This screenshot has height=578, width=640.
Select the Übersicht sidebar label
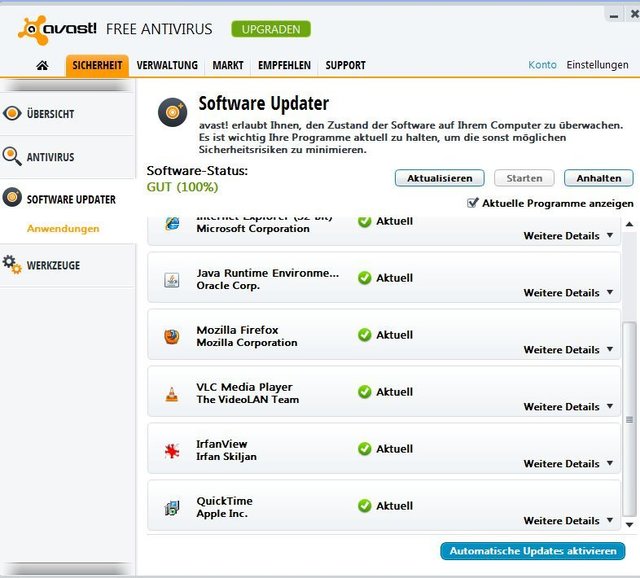51,114
